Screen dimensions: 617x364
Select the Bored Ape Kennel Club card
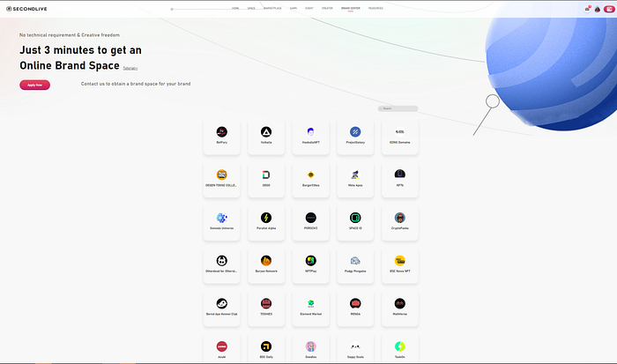pyautogui.click(x=221, y=308)
